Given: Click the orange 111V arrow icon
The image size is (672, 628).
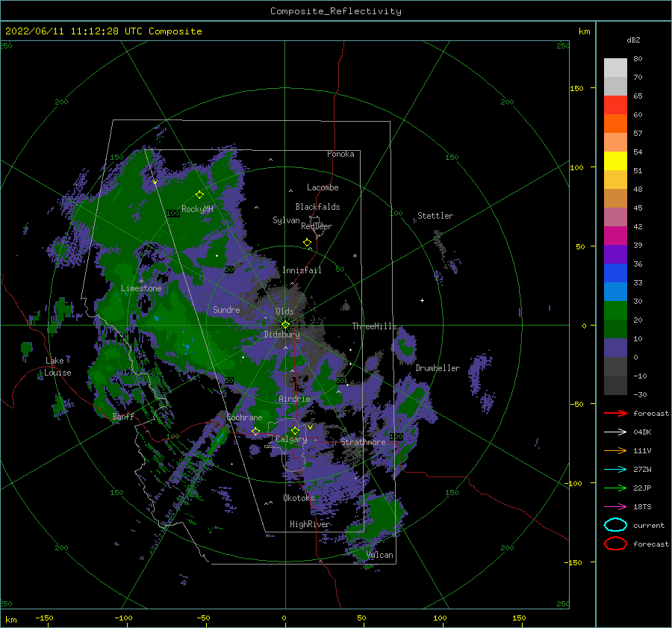Looking at the screenshot, I should [x=615, y=450].
